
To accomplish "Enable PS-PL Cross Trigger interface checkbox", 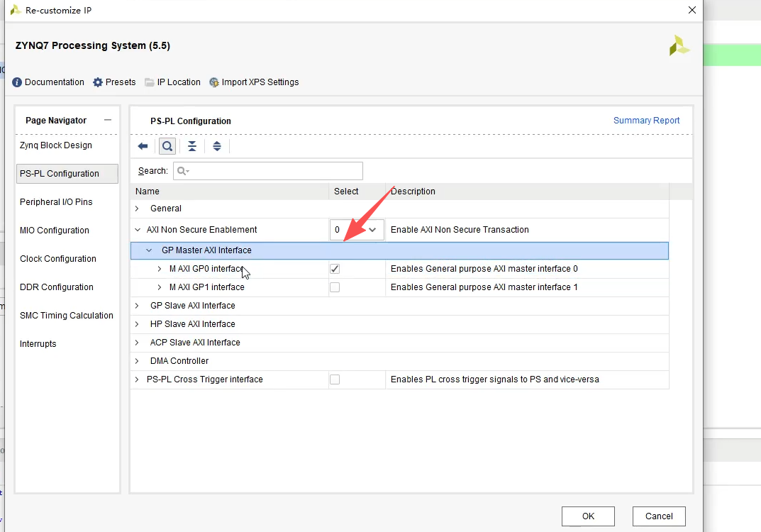I will coord(335,379).
